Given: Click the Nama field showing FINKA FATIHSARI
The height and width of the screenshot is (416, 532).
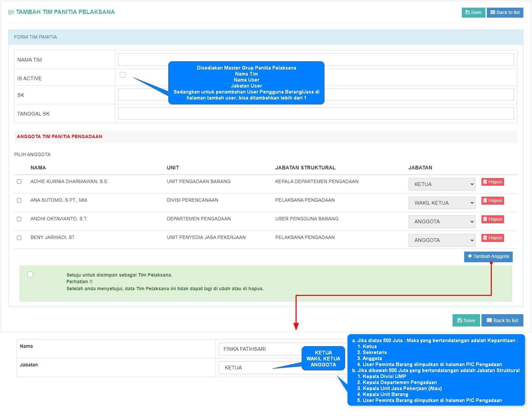Looking at the screenshot, I should tap(259, 349).
